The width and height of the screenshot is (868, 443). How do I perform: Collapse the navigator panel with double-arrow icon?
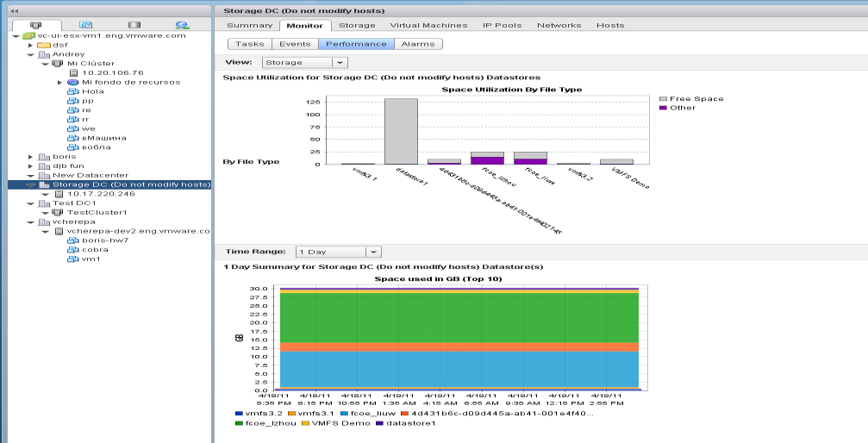coord(15,10)
